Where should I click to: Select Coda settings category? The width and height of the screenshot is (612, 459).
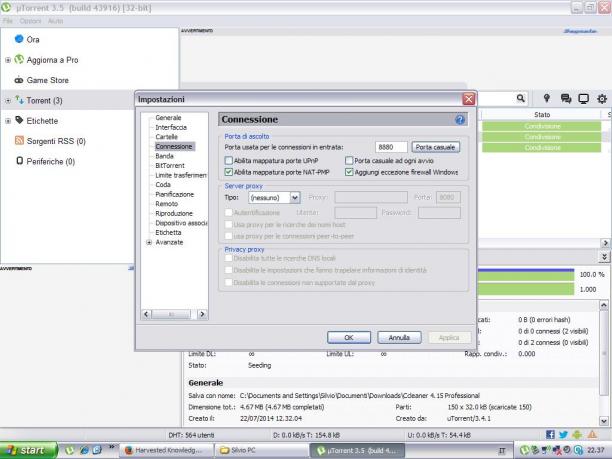(163, 185)
